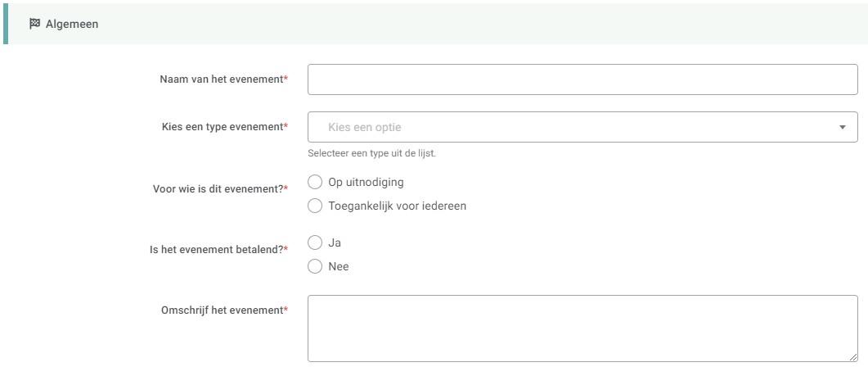Click the Op uitnodiging label text
The height and width of the screenshot is (367, 868).
click(x=366, y=182)
